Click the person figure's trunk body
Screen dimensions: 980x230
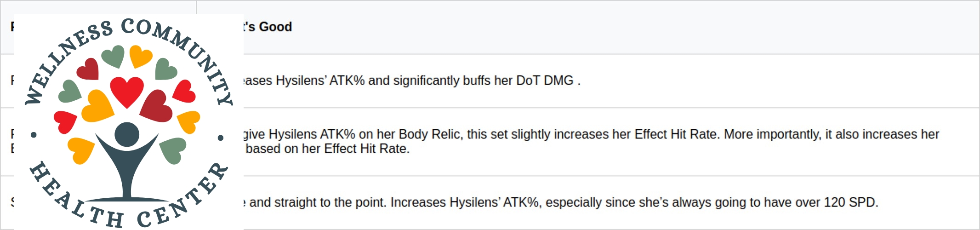click(127, 175)
